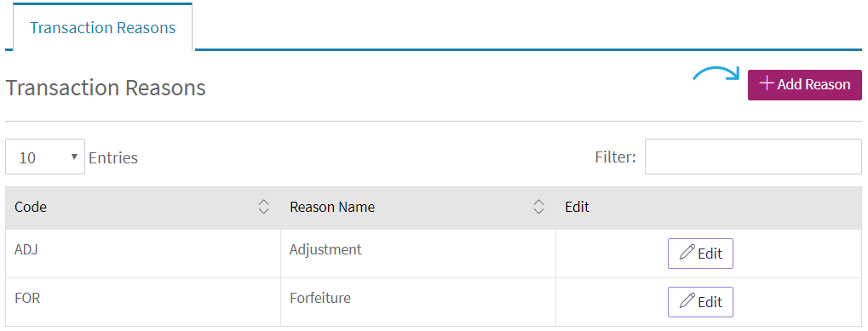Open the 10 Entries dropdown
This screenshot has height=331, width=868.
(45, 157)
